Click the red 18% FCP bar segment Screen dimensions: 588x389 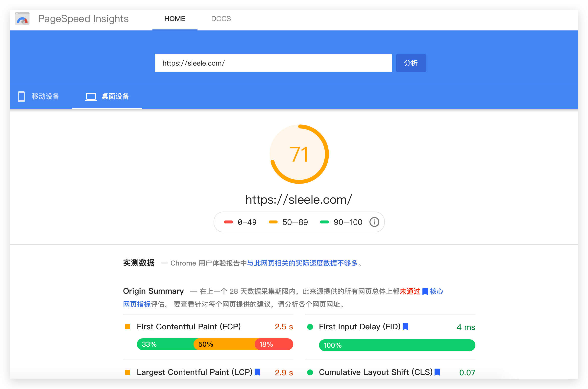pos(274,344)
